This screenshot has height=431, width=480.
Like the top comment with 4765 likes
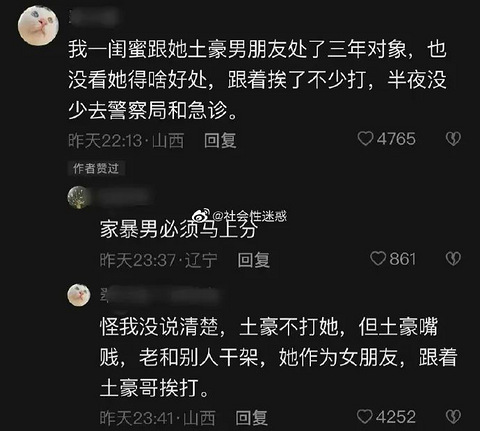point(365,139)
